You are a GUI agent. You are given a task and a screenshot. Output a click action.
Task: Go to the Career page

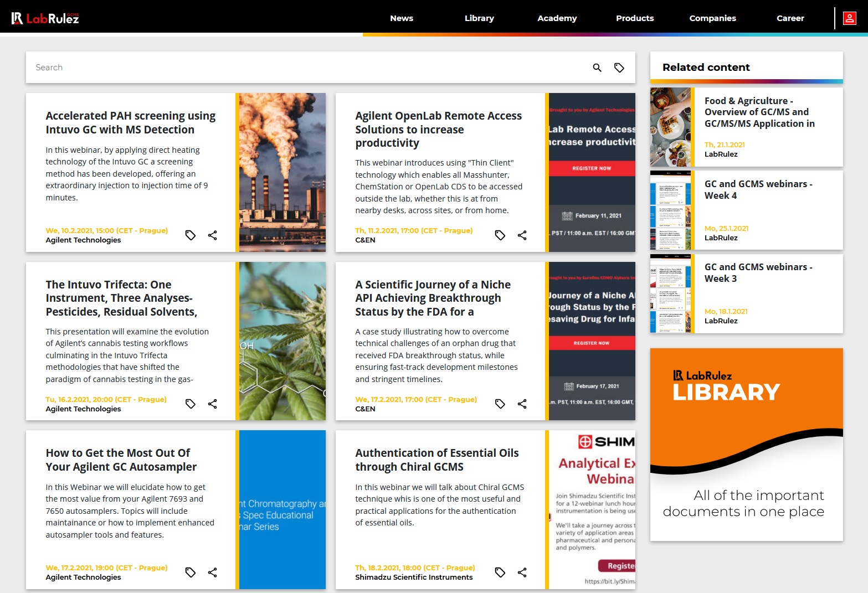pyautogui.click(x=790, y=18)
